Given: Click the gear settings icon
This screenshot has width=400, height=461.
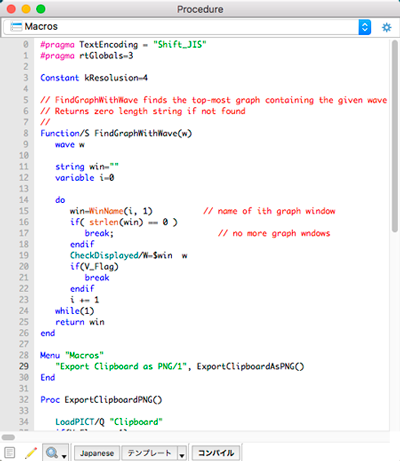Looking at the screenshot, I should pyautogui.click(x=386, y=27).
